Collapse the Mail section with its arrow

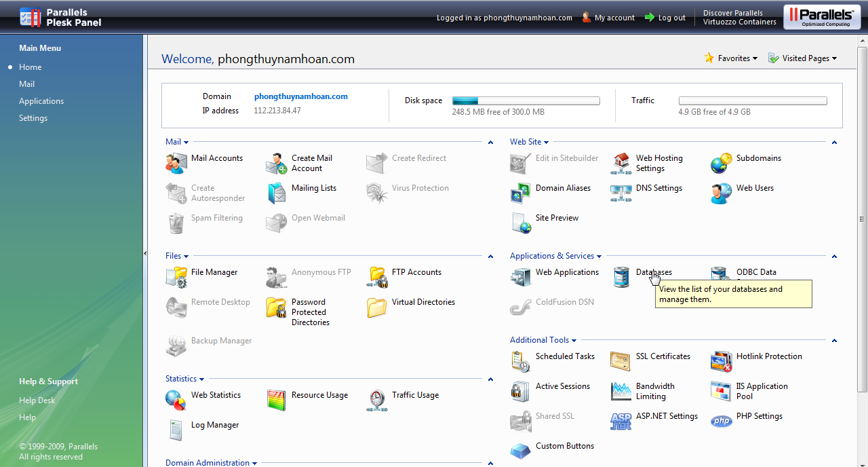click(490, 143)
